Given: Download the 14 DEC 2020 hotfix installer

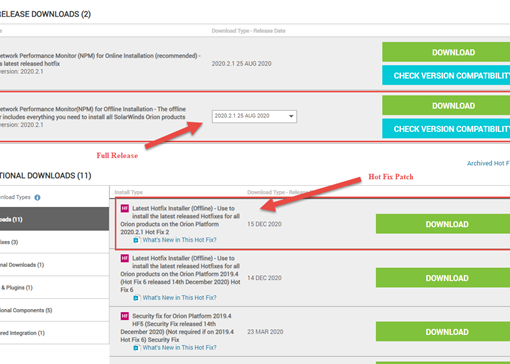Looking at the screenshot, I should coord(443,278).
